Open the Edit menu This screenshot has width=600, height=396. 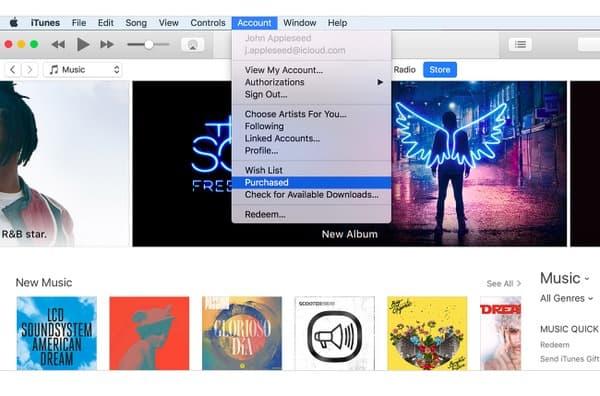[x=106, y=23]
